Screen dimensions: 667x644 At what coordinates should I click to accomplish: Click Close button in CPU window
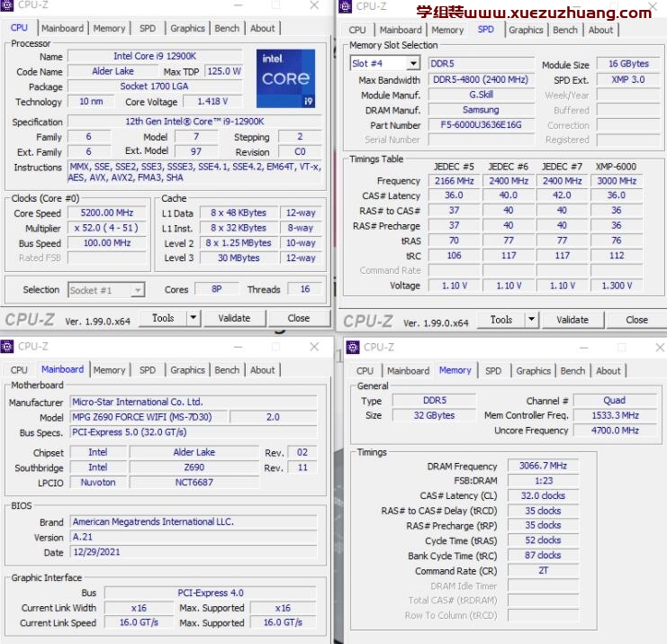pyautogui.click(x=299, y=318)
